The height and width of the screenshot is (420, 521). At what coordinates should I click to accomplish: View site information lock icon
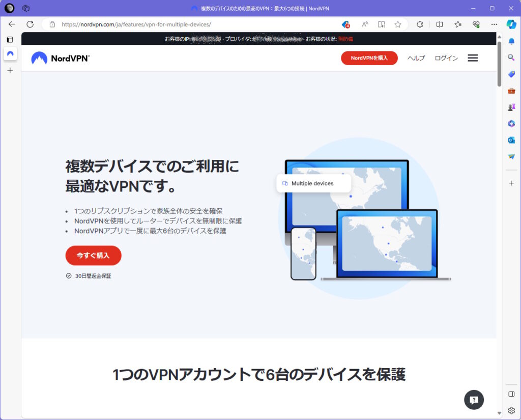(52, 24)
